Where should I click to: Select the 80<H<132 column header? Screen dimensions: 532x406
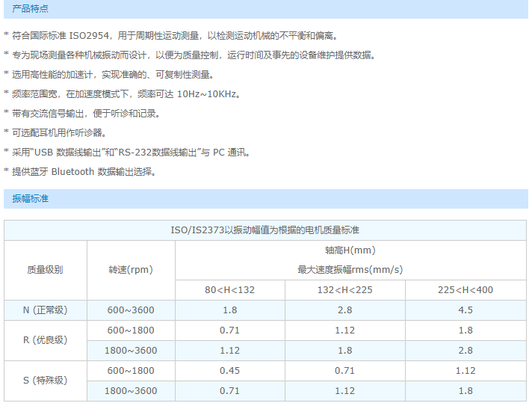230,290
